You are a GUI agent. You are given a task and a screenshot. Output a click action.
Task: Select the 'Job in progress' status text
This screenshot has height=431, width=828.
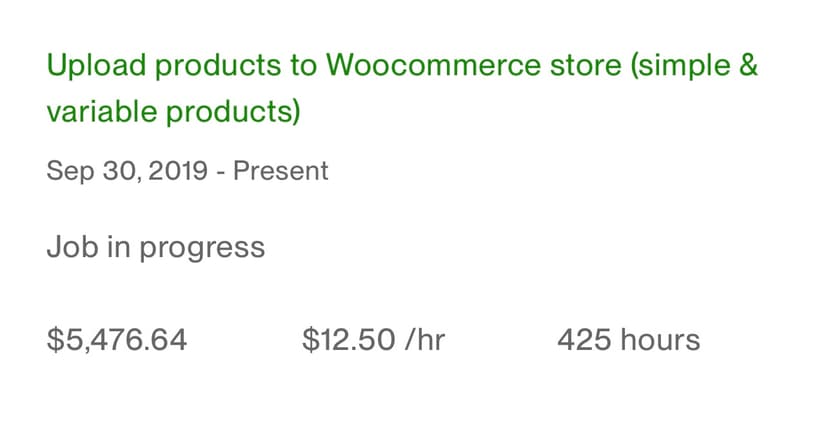pyautogui.click(x=155, y=247)
